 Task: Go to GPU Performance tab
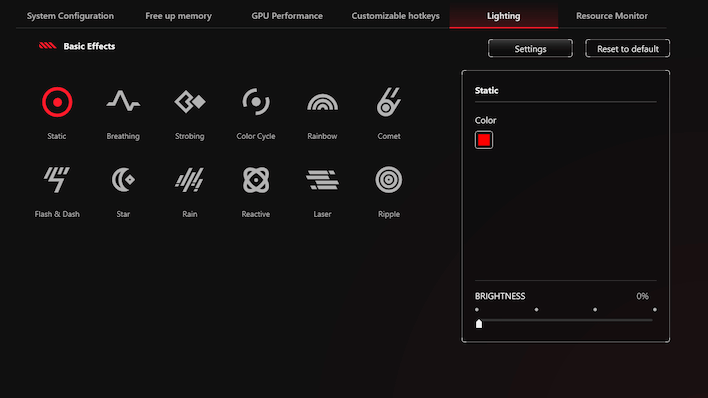[x=287, y=16]
